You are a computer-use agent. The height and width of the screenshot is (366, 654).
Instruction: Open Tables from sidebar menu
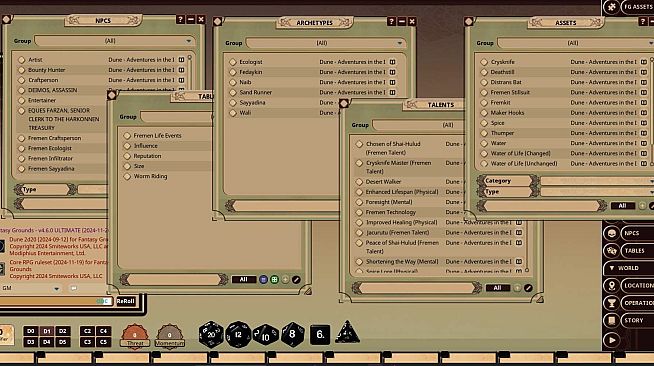click(637, 251)
